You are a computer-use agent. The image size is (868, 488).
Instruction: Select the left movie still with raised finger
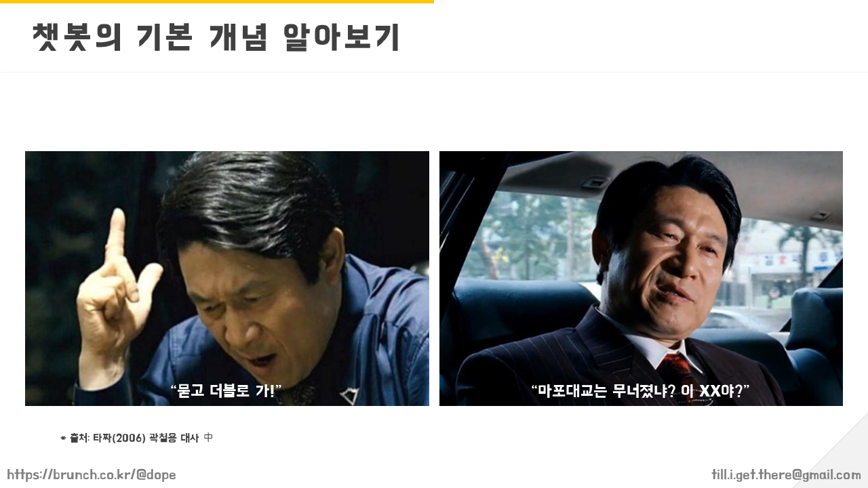click(x=227, y=279)
